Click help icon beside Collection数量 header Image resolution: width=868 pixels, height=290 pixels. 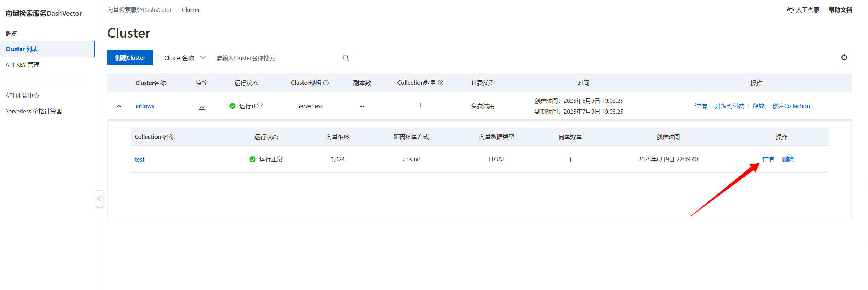440,83
